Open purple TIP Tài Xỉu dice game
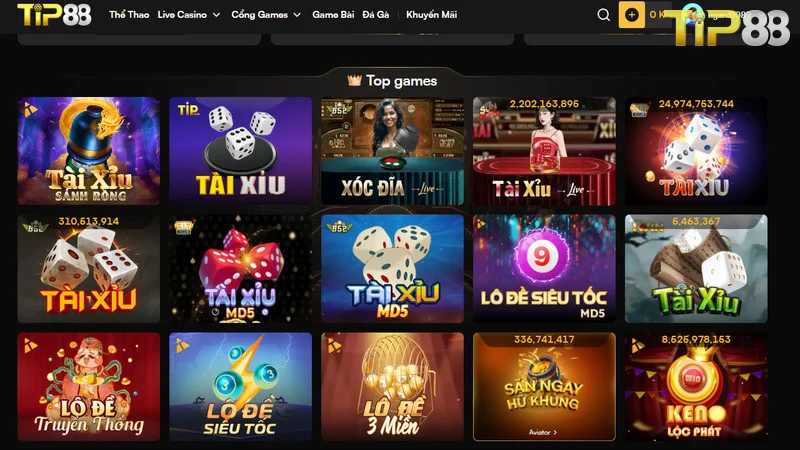Screen dimensions: 800x450 coord(240,151)
